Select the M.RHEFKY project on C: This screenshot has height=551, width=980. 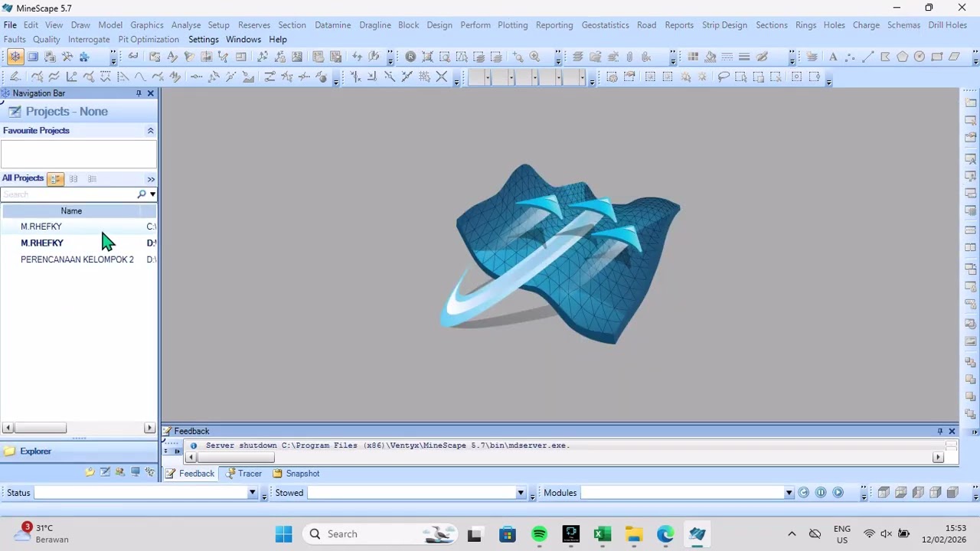(41, 227)
